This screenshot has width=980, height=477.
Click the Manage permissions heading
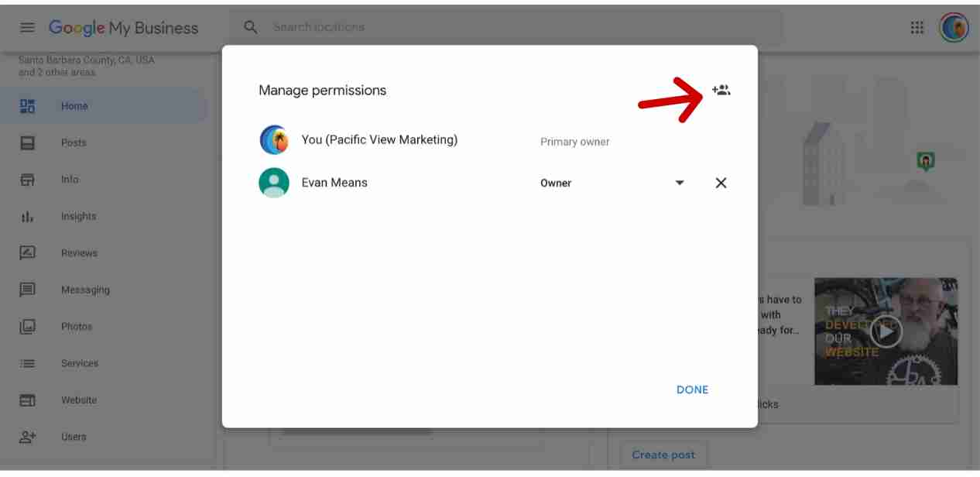click(323, 91)
